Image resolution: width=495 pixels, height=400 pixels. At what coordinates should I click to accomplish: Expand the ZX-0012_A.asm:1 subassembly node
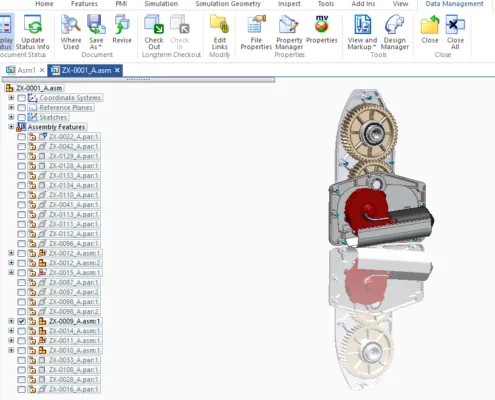11,253
